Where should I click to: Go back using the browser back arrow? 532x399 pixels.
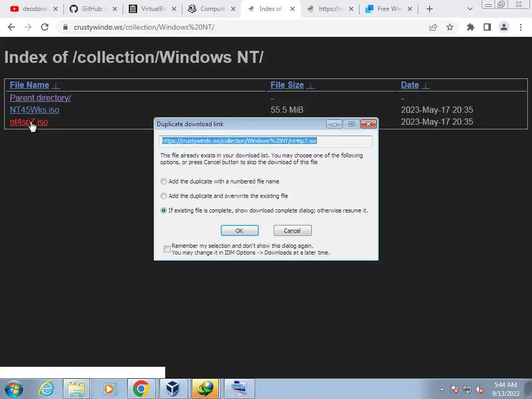coord(11,27)
